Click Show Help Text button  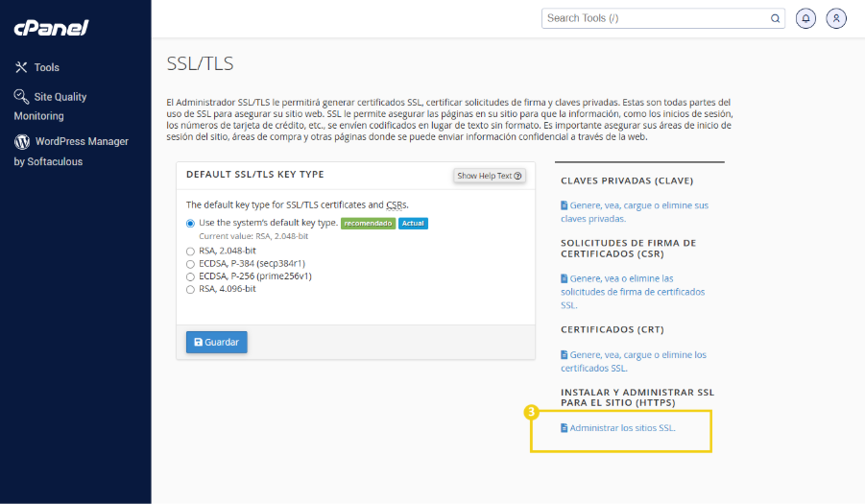pyautogui.click(x=490, y=176)
